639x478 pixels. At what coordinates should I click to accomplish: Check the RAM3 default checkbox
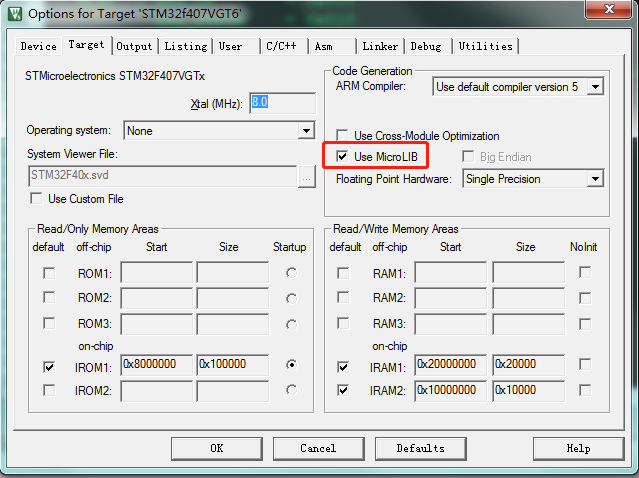(x=343, y=324)
